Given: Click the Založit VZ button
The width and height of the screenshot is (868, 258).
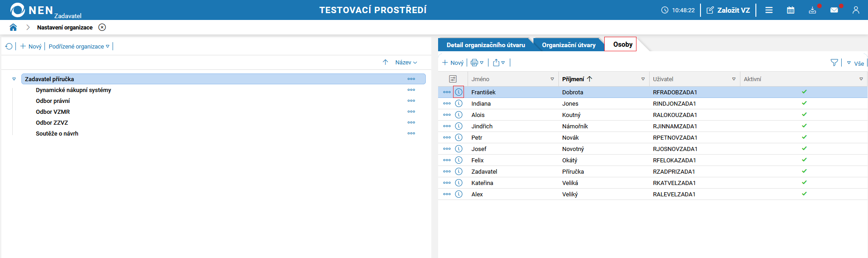Looking at the screenshot, I should click(x=728, y=10).
